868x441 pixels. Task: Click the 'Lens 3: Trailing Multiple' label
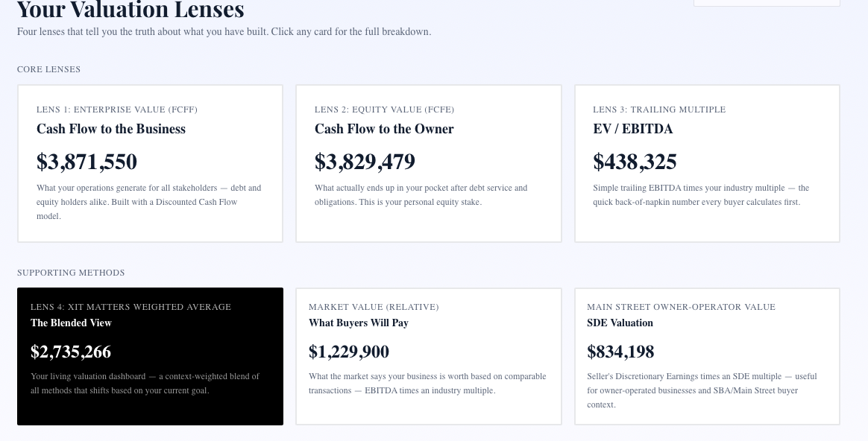pos(659,110)
